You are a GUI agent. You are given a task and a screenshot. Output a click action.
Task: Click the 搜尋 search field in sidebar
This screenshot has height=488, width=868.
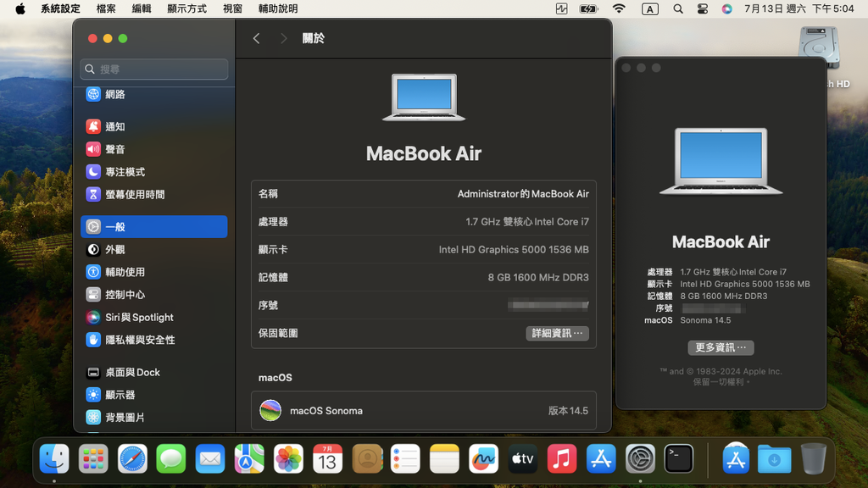(x=154, y=69)
